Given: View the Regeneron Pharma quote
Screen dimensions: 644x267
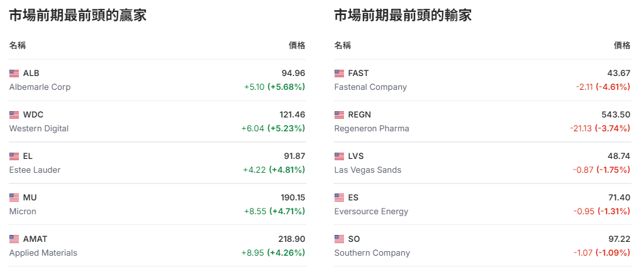Looking at the screenshot, I should (371, 129).
